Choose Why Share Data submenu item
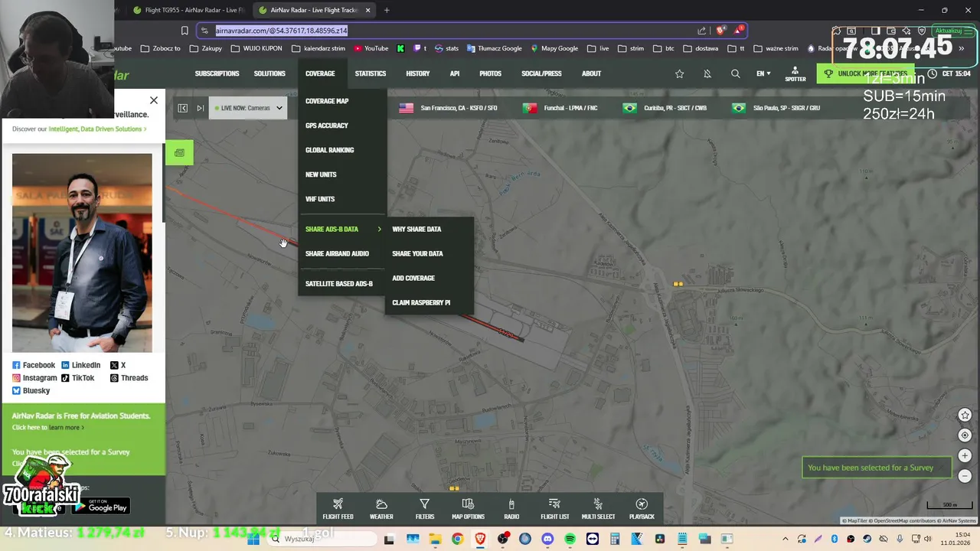 click(x=416, y=229)
